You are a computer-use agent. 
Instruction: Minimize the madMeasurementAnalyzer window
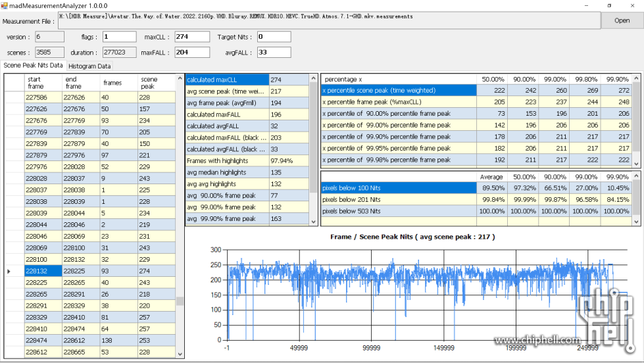point(585,5)
